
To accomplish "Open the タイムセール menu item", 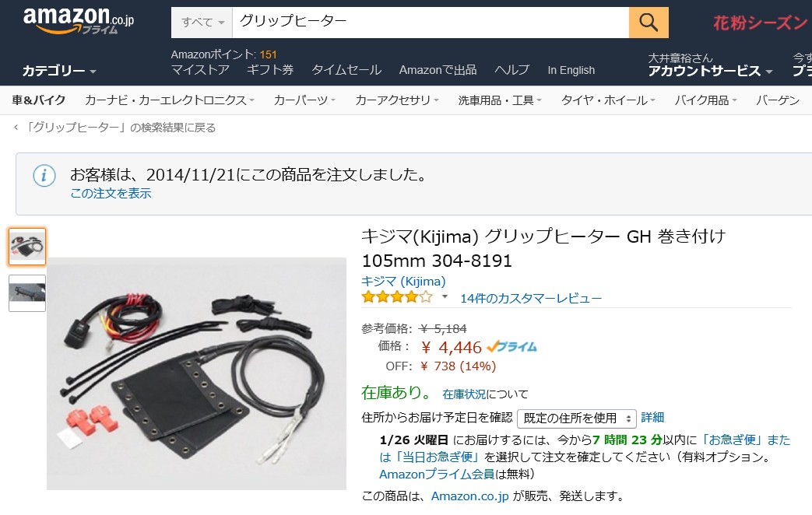I will 346,70.
